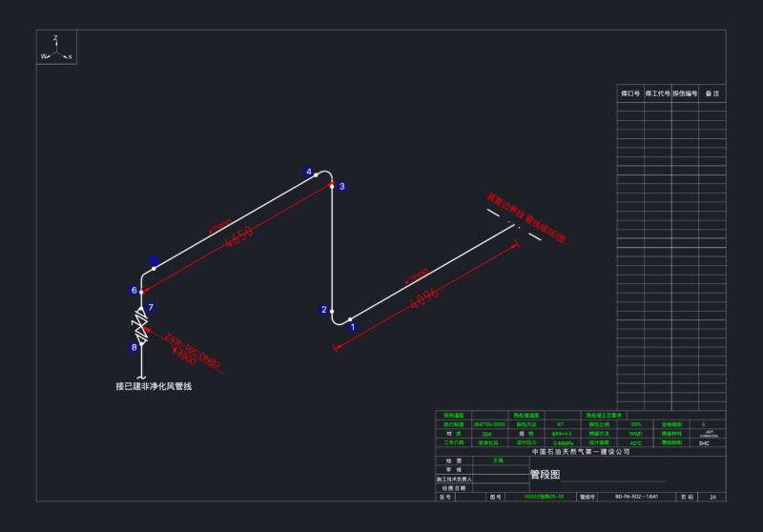Click the 中国石油天然气第一建设公司 title
This screenshot has width=763, height=532.
pos(581,452)
